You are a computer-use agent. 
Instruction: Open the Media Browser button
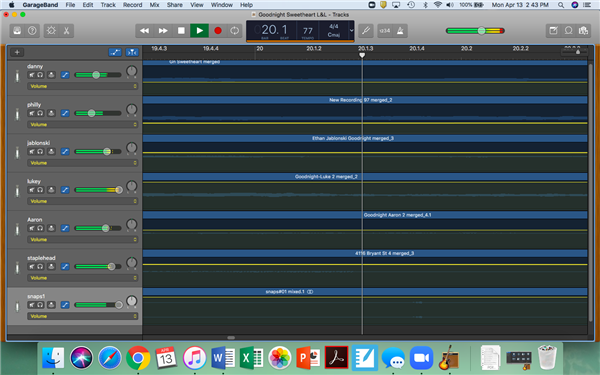(583, 31)
